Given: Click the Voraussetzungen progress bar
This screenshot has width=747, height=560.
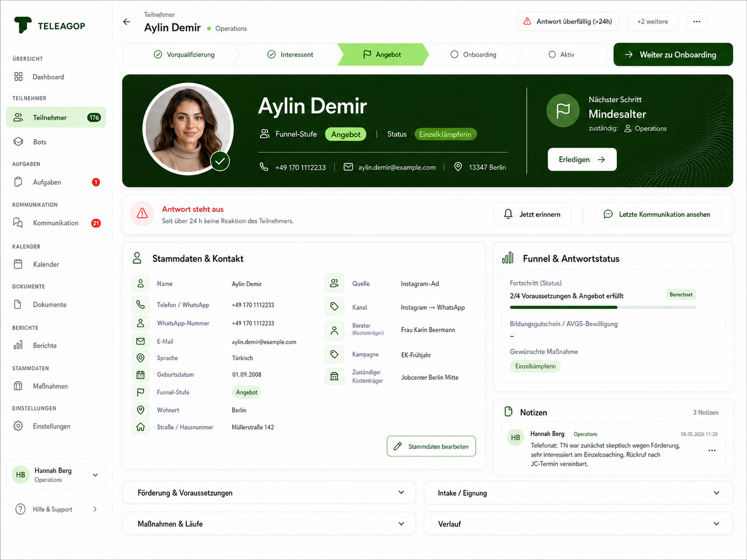Looking at the screenshot, I should [603, 307].
